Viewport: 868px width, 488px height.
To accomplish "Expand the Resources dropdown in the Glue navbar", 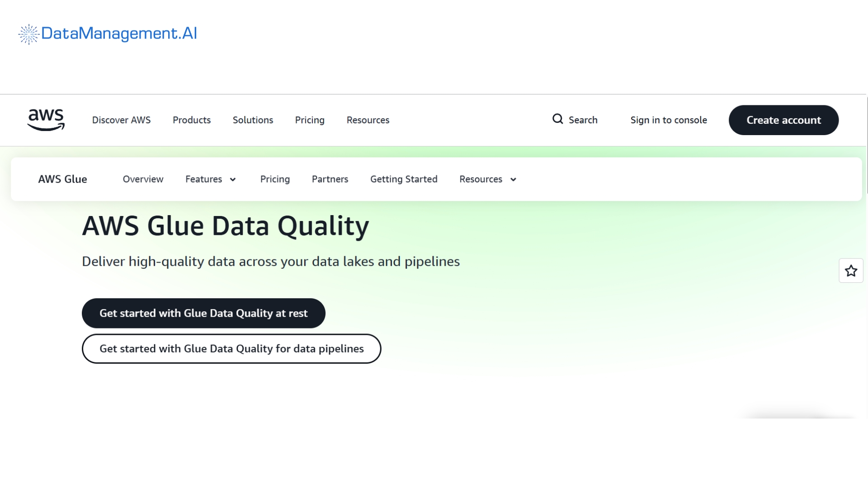I will coord(487,179).
